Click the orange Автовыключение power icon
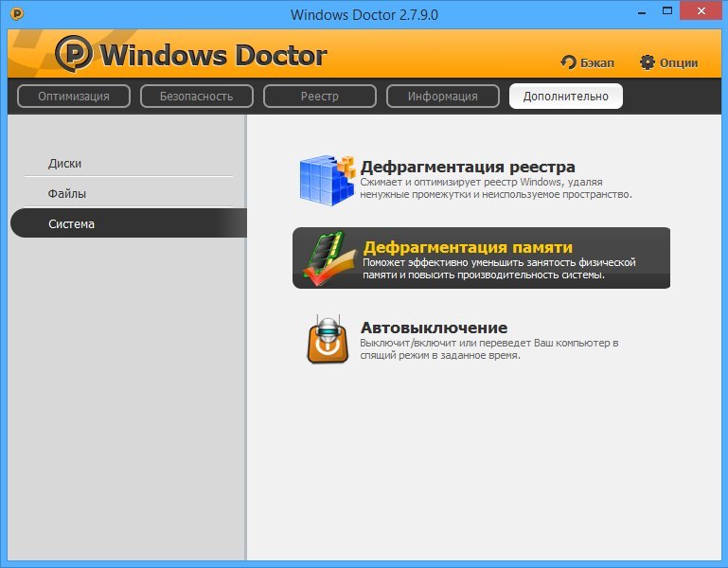The image size is (728, 568). click(326, 338)
